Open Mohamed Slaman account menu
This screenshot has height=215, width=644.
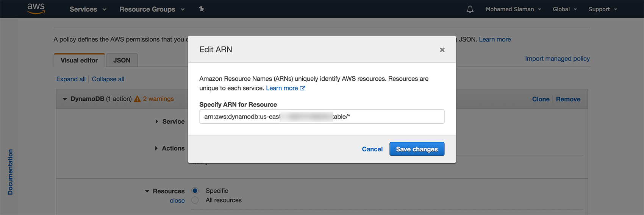coord(513,9)
